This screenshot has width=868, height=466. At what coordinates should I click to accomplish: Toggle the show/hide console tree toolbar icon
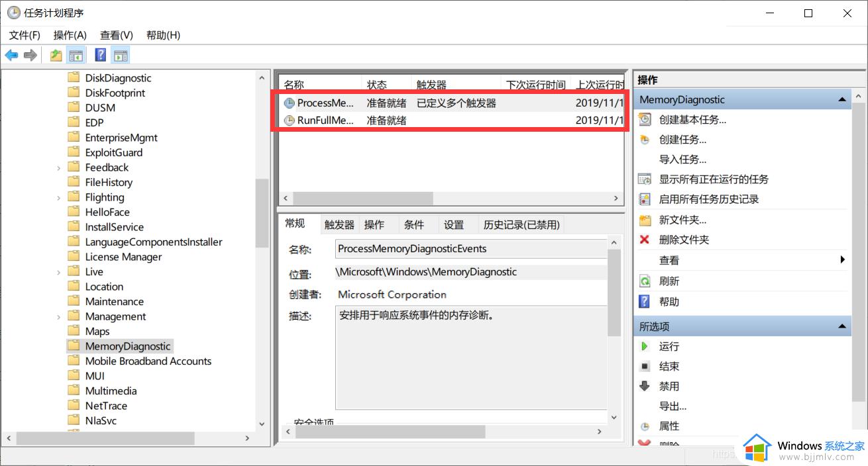pyautogui.click(x=76, y=55)
